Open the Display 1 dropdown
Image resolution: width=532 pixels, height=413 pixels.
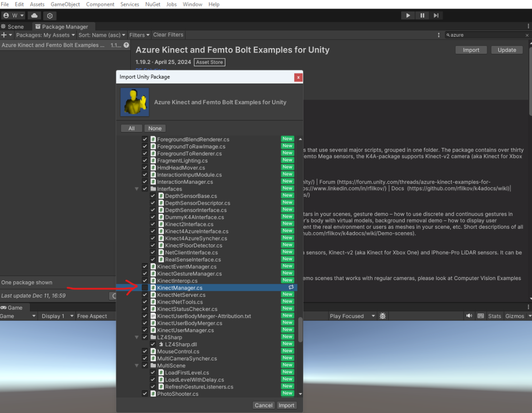[x=57, y=316]
